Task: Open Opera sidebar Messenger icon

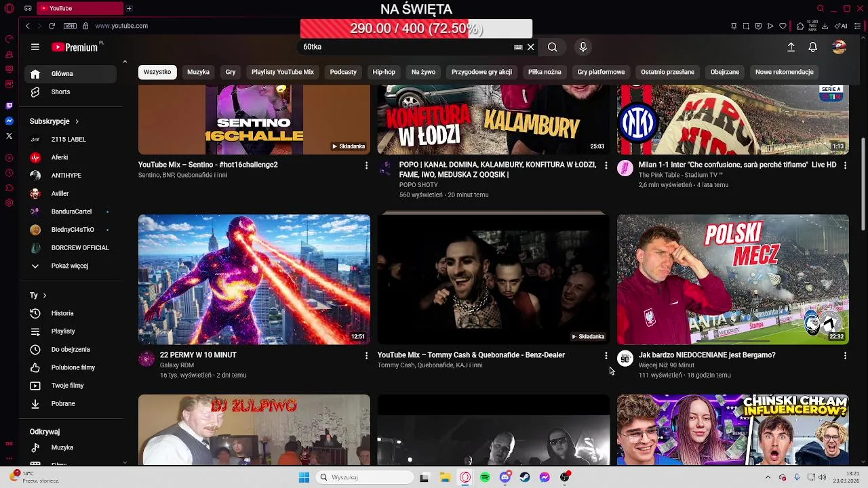Action: pyautogui.click(x=9, y=121)
